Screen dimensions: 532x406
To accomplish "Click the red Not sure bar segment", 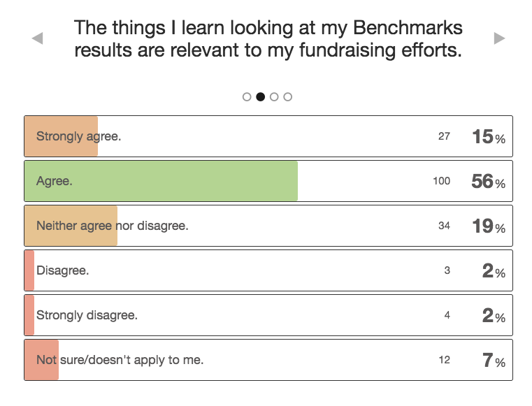I will click(x=42, y=360).
